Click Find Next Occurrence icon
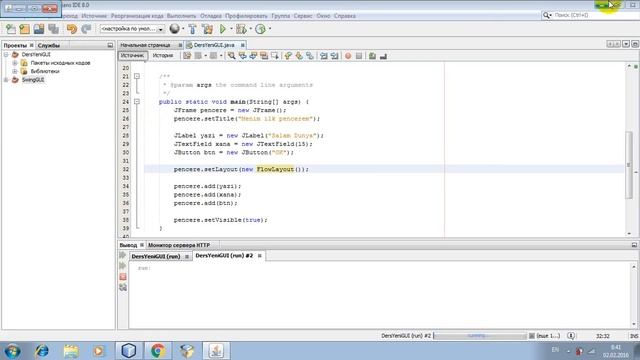640x360 pixels. pyautogui.click(x=253, y=56)
